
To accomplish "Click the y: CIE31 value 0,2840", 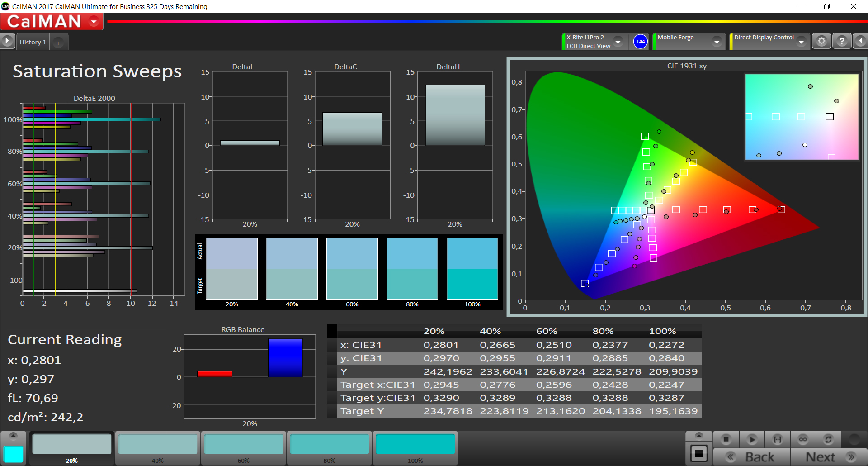I will click(x=666, y=358).
